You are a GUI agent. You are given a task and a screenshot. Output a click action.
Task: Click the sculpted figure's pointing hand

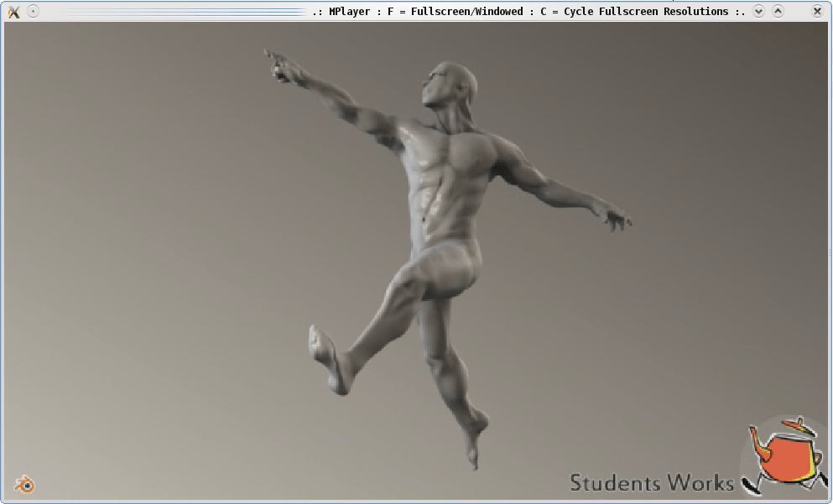pyautogui.click(x=281, y=67)
